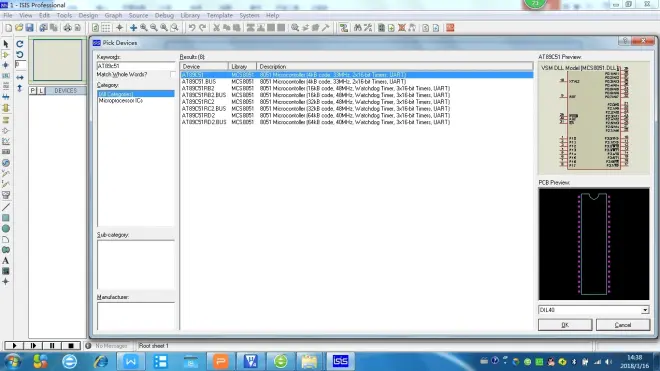This screenshot has height=371, width=660.
Task: Click the P pick devices button
Action: tap(33, 91)
